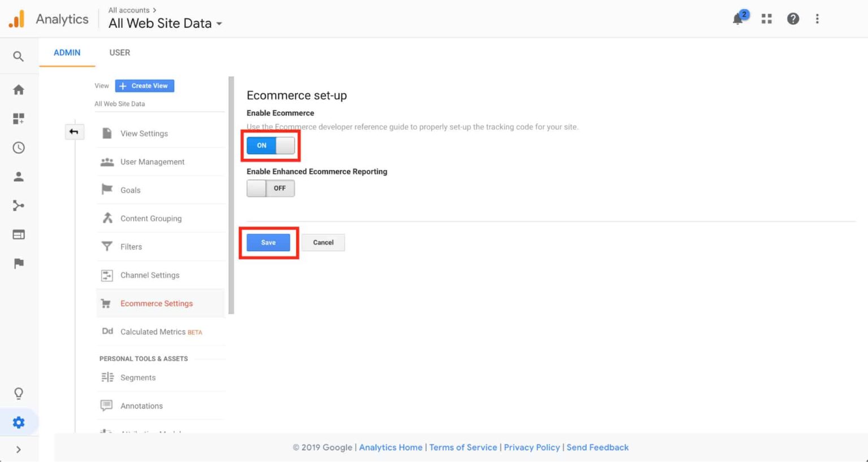
Task: Save the Ecommerce set-up changes
Action: (268, 242)
